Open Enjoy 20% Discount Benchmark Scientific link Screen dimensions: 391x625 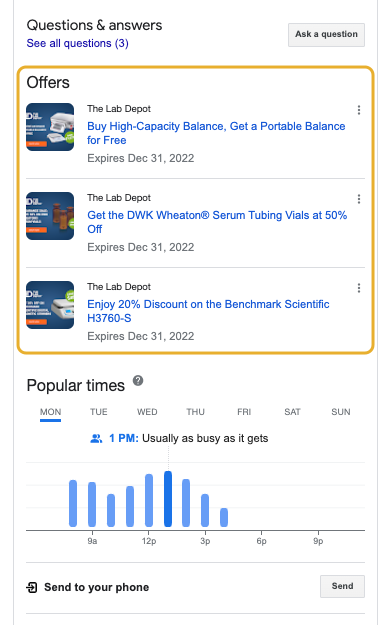pos(208,311)
